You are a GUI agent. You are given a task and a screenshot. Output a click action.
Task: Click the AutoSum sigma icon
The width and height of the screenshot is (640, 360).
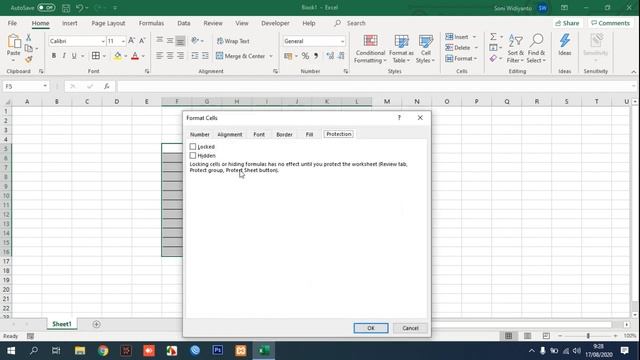coord(493,37)
